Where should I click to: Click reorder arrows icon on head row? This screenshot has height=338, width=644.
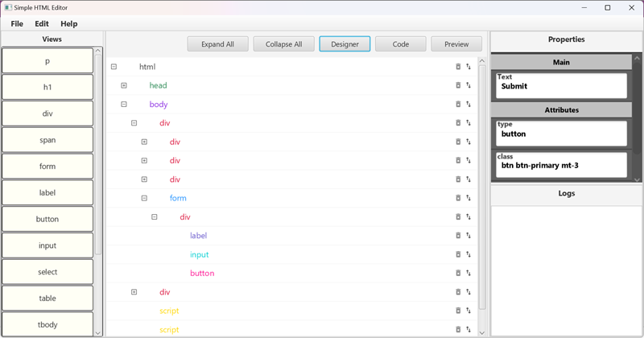[469, 85]
